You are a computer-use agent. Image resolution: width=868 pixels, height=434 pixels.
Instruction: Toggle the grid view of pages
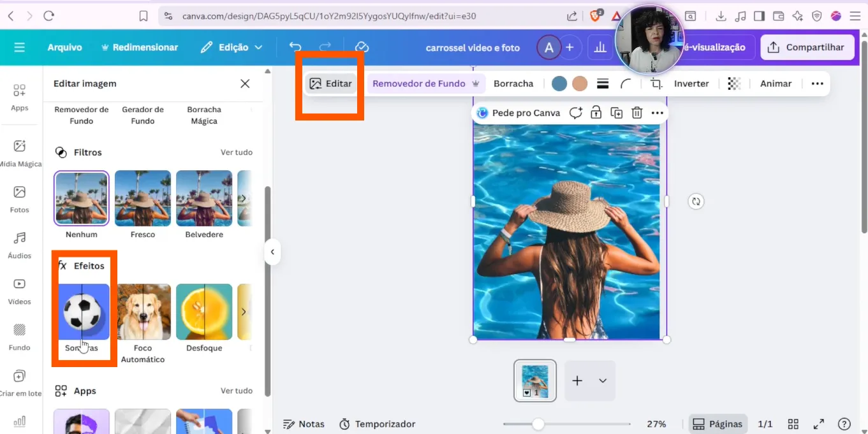coord(793,424)
